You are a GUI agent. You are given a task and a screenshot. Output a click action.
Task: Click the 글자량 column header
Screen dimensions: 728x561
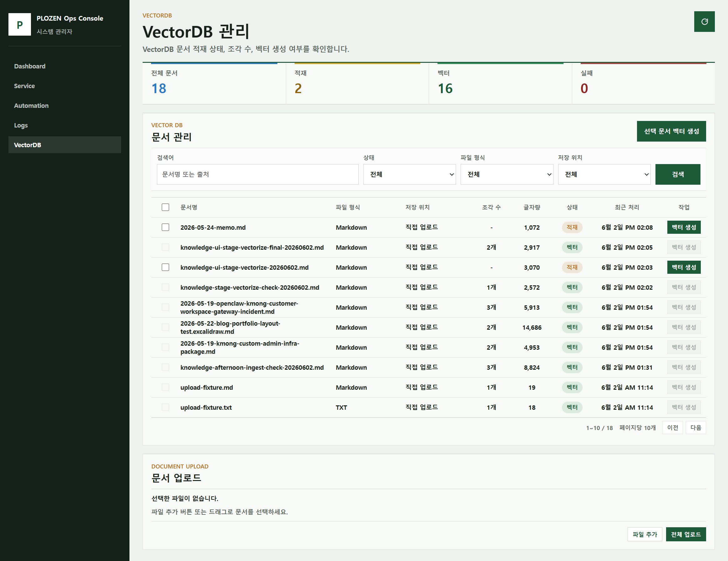(x=531, y=207)
